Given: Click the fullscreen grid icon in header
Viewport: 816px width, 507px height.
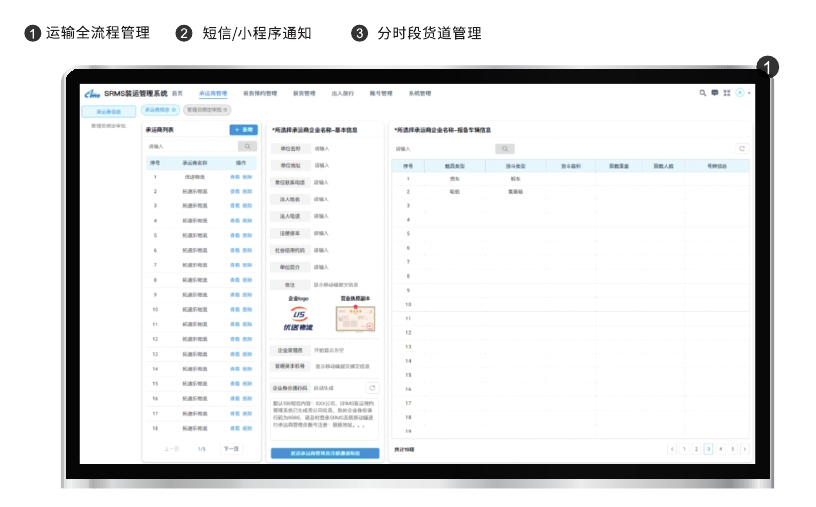Looking at the screenshot, I should pyautogui.click(x=727, y=93).
